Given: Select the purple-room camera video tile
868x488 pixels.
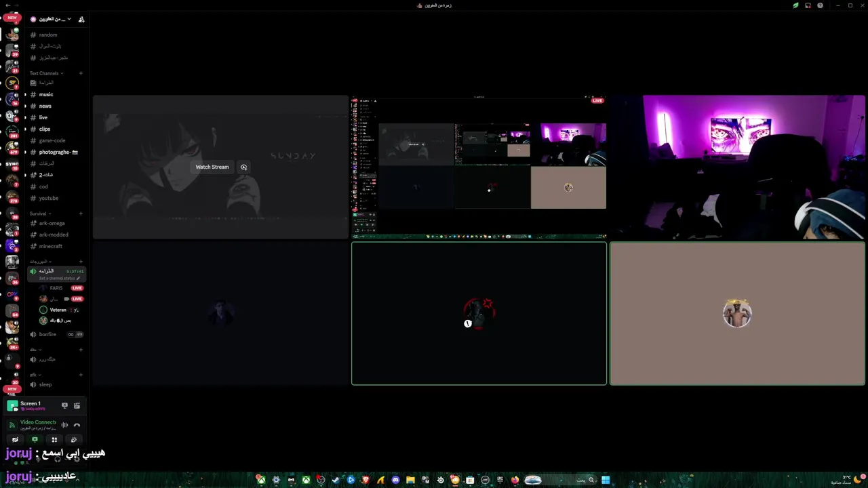Looking at the screenshot, I should (x=737, y=167).
